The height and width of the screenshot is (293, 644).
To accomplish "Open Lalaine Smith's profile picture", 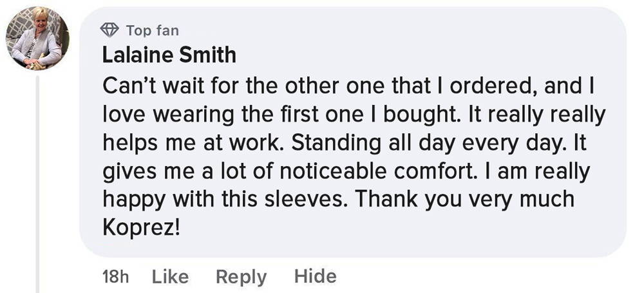I will (x=37, y=38).
